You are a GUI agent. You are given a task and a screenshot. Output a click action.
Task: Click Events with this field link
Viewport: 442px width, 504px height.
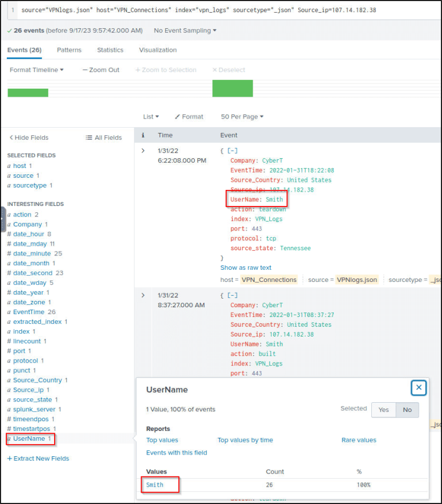coord(177,453)
